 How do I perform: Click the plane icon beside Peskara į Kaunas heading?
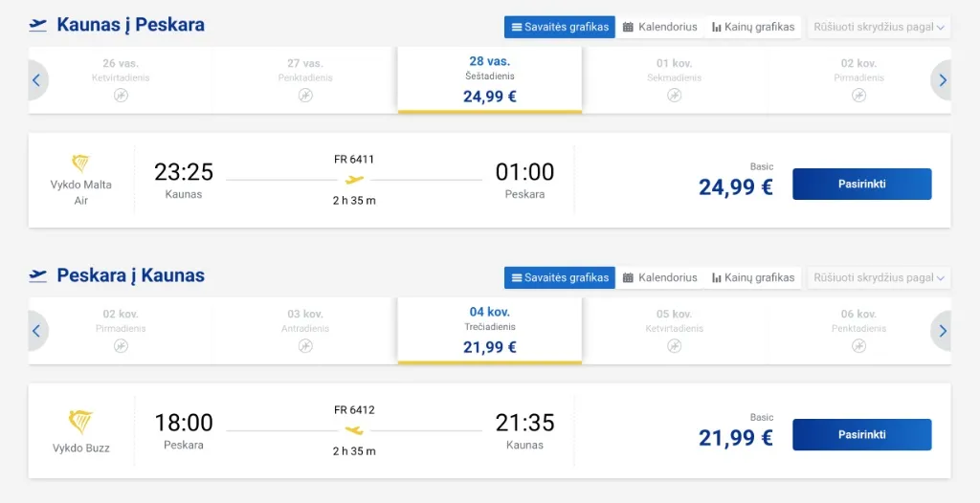[x=38, y=275]
